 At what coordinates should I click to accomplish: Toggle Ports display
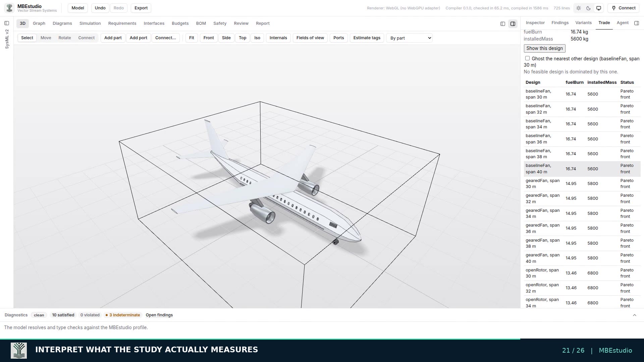339,38
